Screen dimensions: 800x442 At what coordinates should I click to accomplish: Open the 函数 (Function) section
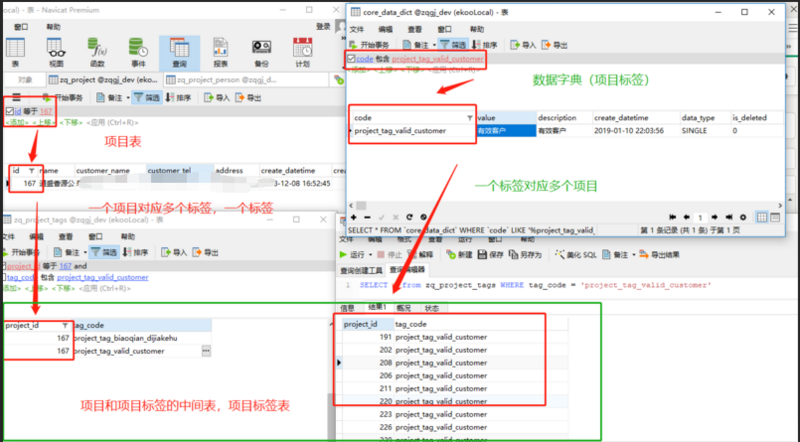[97, 53]
